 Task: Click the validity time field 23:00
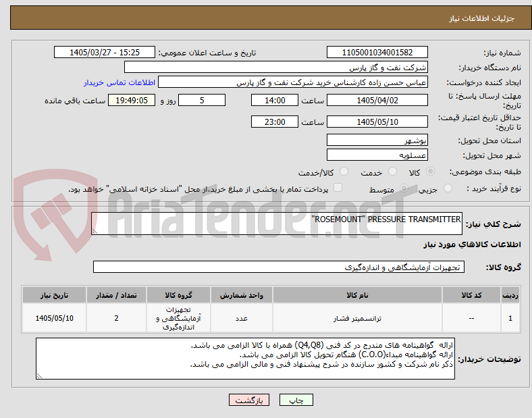pyautogui.click(x=275, y=122)
